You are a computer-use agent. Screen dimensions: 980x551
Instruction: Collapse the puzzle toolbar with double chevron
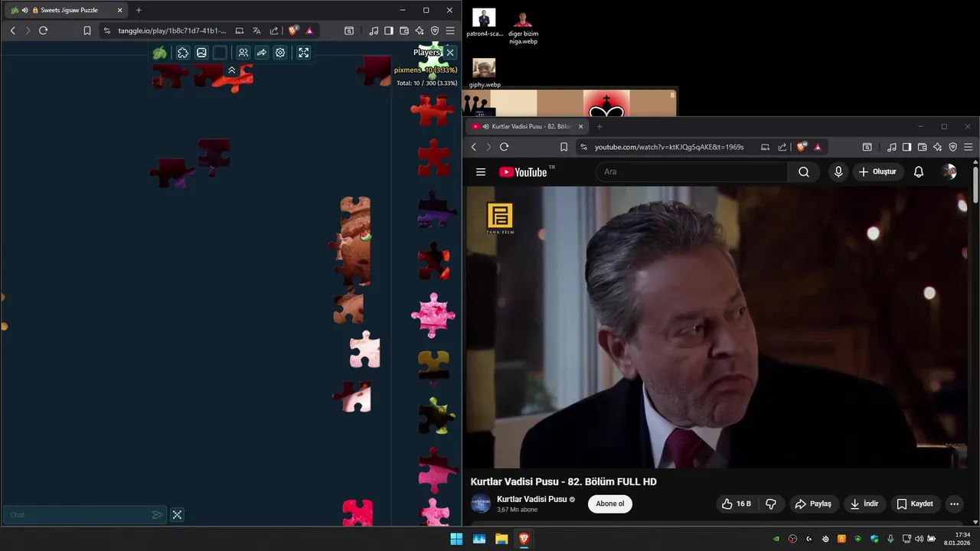pos(231,70)
